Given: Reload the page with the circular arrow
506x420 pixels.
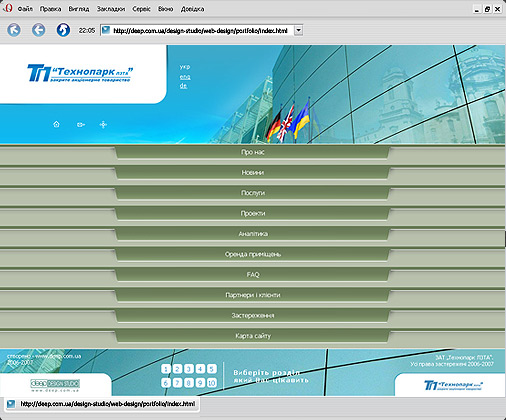Looking at the screenshot, I should pyautogui.click(x=63, y=30).
